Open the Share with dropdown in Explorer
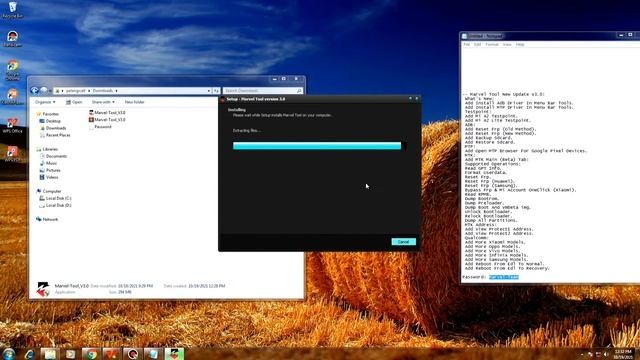The width and height of the screenshot is (640, 360). click(x=103, y=102)
